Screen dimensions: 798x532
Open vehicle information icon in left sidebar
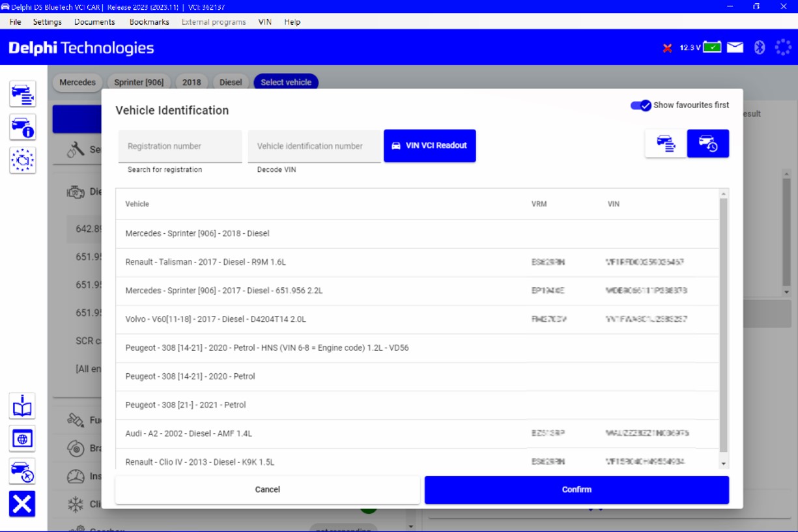[x=23, y=127]
